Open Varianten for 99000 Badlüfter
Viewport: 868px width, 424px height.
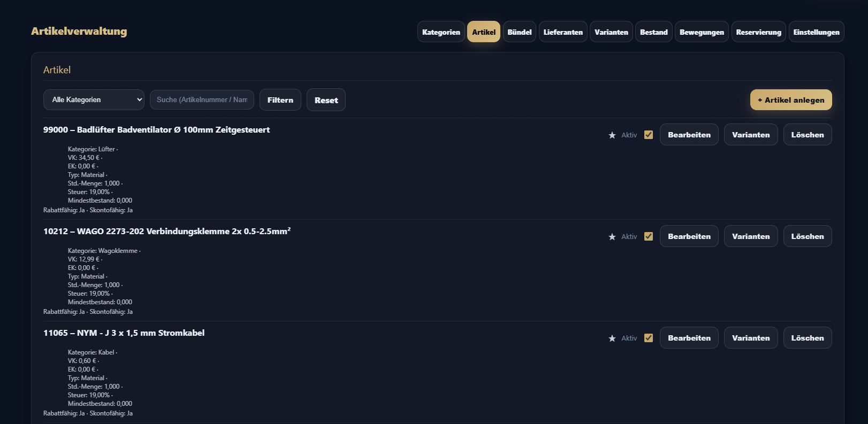751,135
